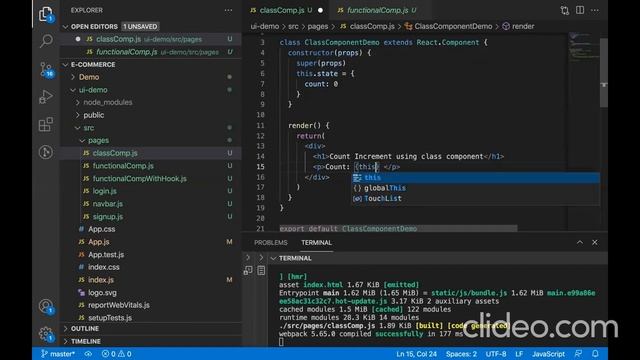Click Spaces: 2 indentation setting

click(x=461, y=354)
